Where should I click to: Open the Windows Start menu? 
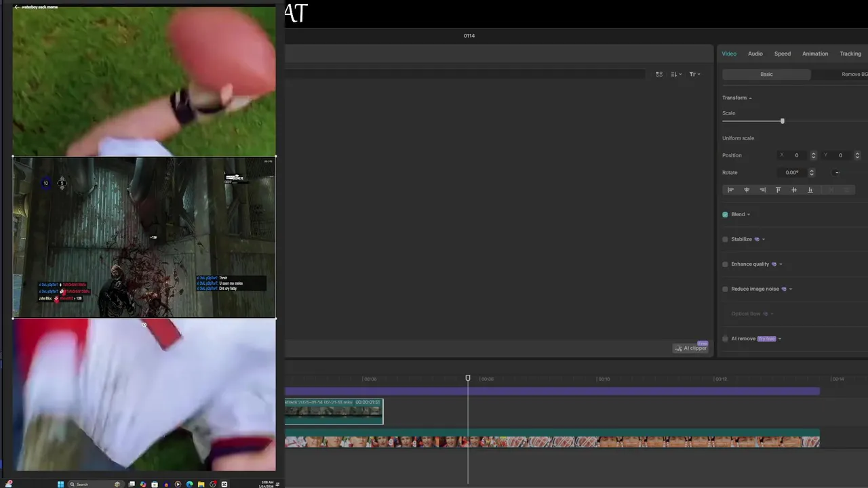[60, 484]
